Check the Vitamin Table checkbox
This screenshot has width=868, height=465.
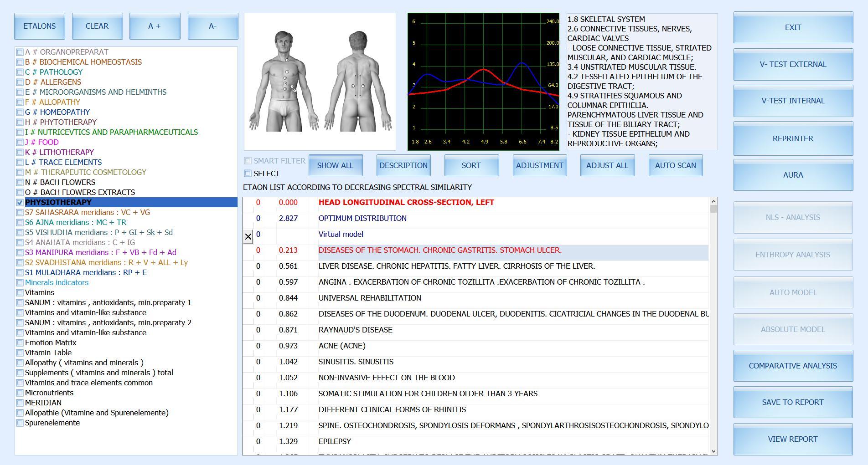click(20, 353)
